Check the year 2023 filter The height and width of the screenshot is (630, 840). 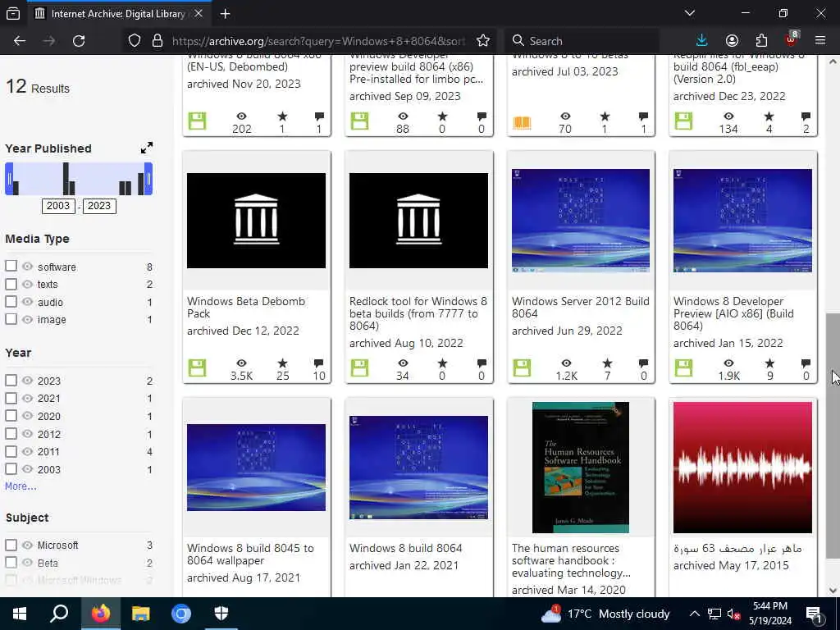click(x=11, y=380)
